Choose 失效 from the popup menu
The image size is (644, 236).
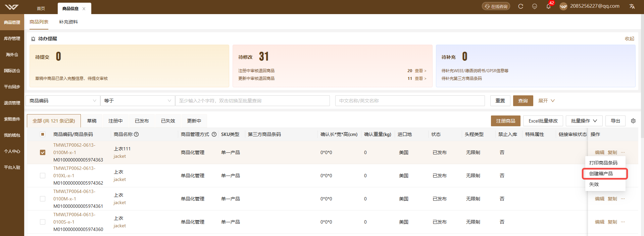(x=605, y=184)
